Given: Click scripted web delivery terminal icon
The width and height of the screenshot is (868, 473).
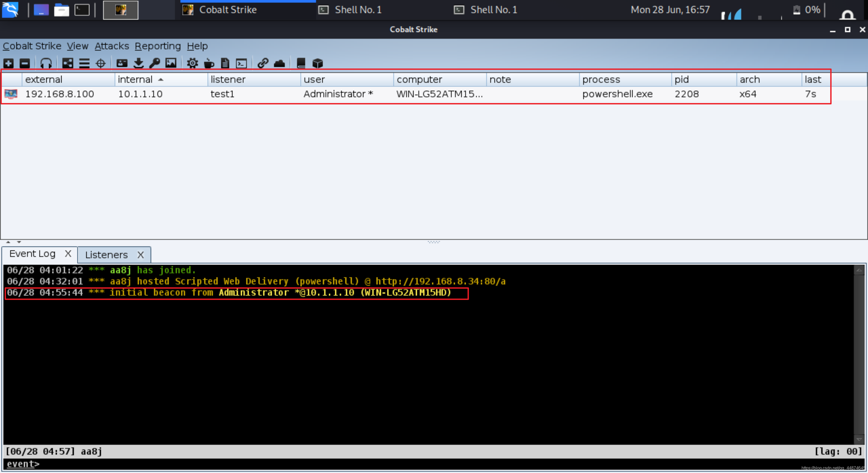Looking at the screenshot, I should point(241,63).
